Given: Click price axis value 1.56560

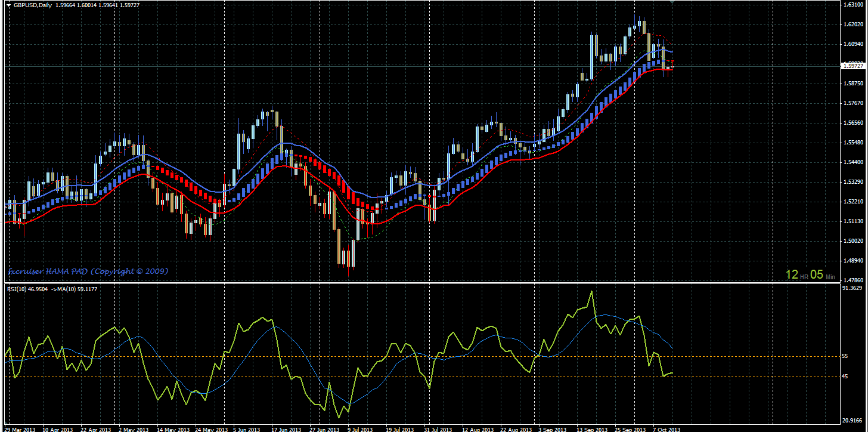Looking at the screenshot, I should coord(854,123).
